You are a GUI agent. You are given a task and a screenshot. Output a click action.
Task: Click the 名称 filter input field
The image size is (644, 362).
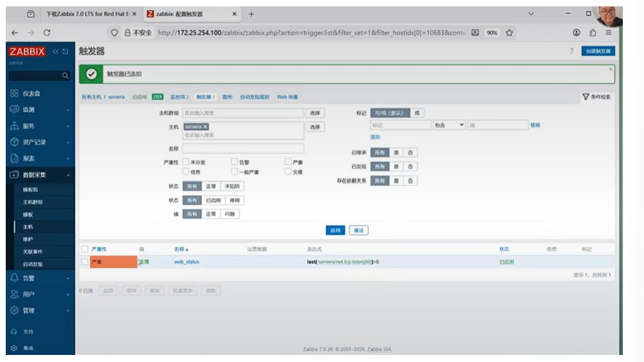click(x=243, y=148)
